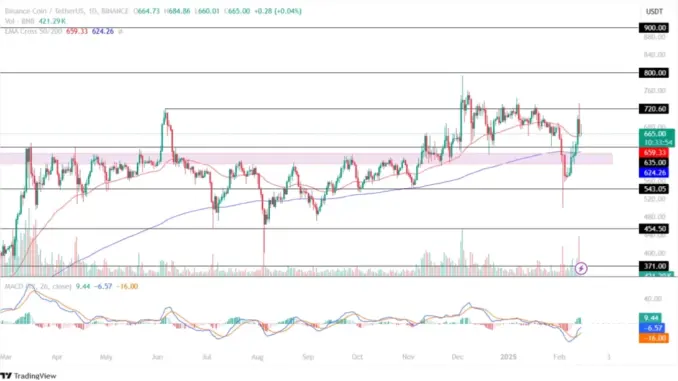Screen dimensions: 678x381
Task: Select the 635.00 price level label
Action: [655, 163]
